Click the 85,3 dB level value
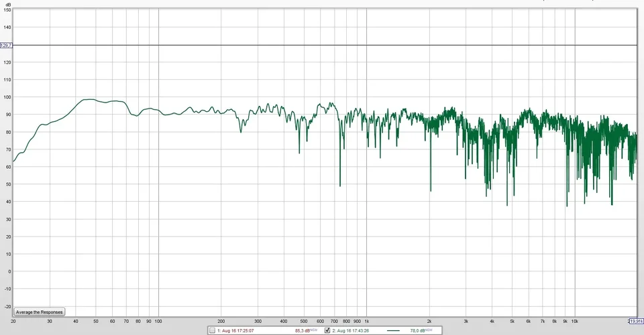 coord(302,331)
